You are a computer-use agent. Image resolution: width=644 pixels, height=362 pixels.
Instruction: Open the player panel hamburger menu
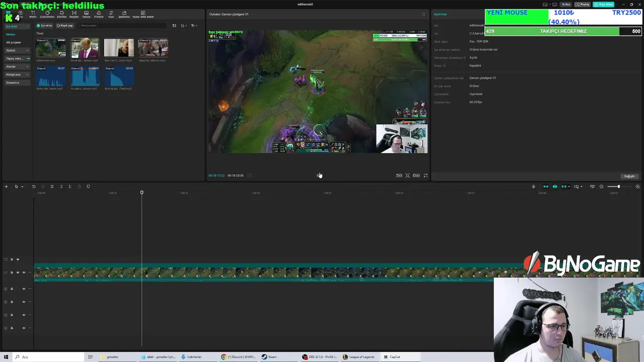point(424,14)
